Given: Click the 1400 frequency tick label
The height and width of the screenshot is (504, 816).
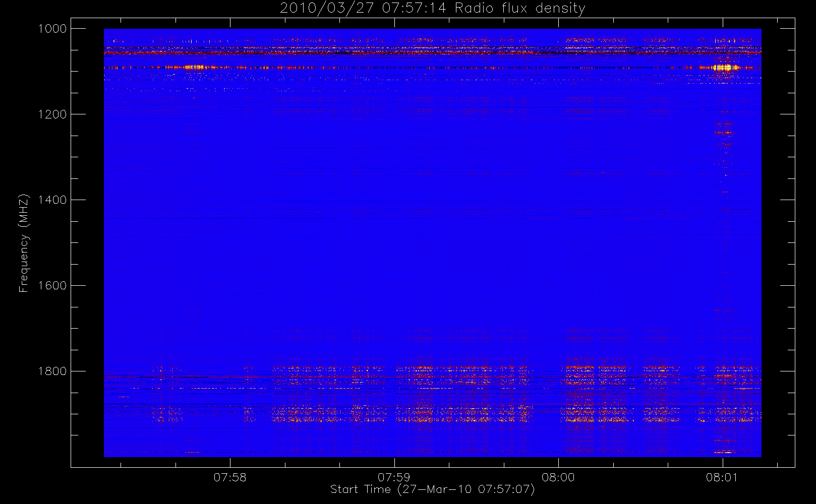Looking at the screenshot, I should (52, 200).
